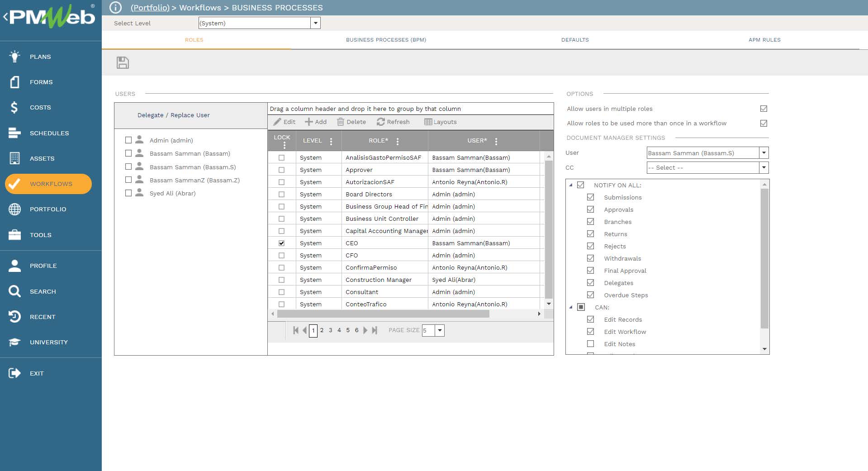Open Page Size dropdown
Screen dimensions: 868x471
pyautogui.click(x=440, y=330)
